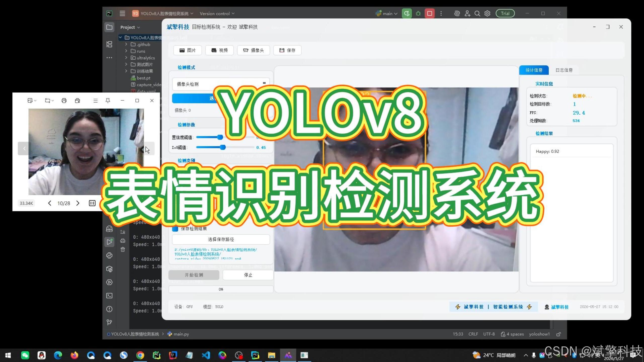This screenshot has height=362, width=644.
Task: Open the Problems exclamation icon
Action: pos(109,309)
